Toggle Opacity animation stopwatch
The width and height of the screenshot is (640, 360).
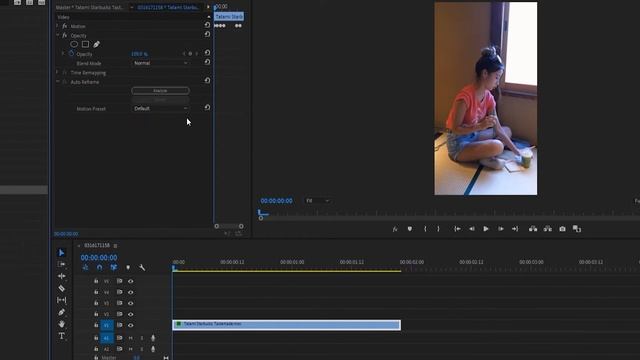(71, 53)
